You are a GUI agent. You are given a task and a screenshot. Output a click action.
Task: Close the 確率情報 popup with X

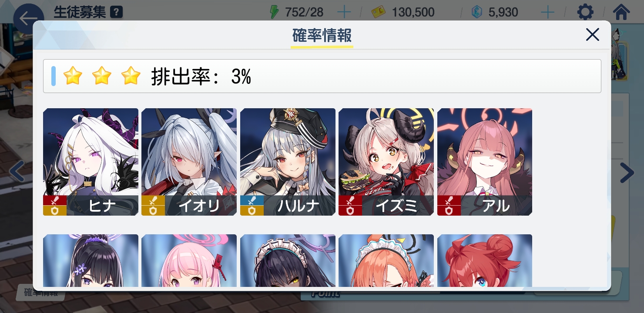(592, 34)
